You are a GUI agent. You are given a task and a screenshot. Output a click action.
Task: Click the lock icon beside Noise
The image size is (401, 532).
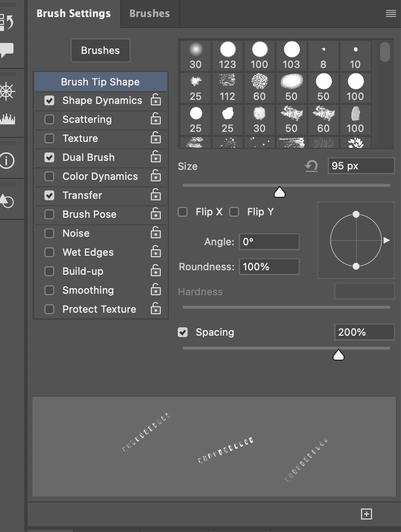(156, 233)
